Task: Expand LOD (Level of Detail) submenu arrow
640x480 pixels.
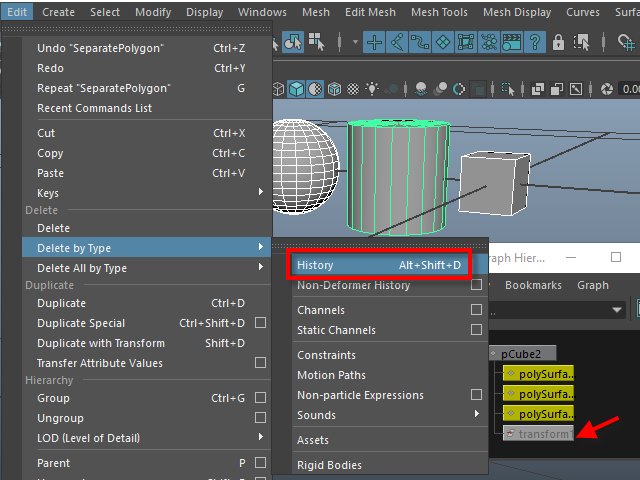Action: [261, 437]
